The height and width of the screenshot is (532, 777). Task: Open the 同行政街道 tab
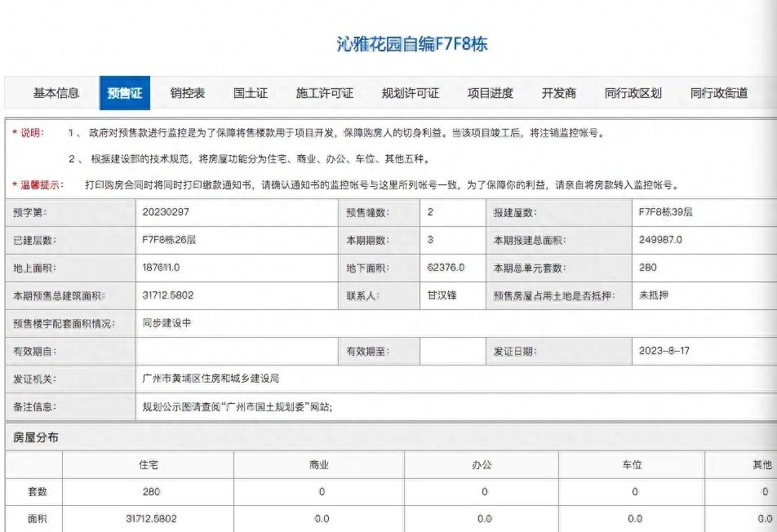(x=721, y=92)
